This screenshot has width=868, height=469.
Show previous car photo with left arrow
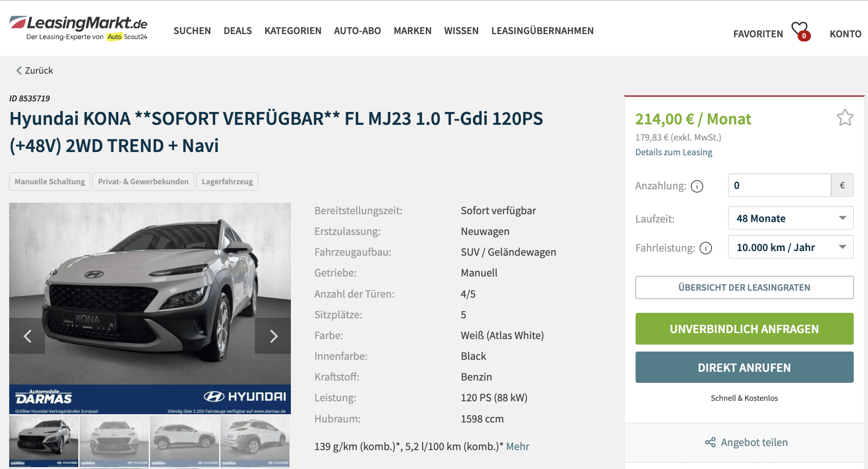27,336
